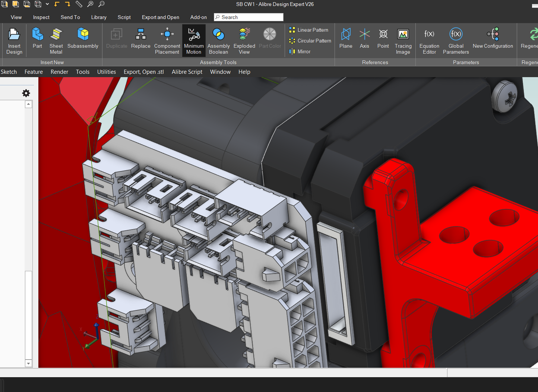Click the zoom window magnifier

coord(101,4)
